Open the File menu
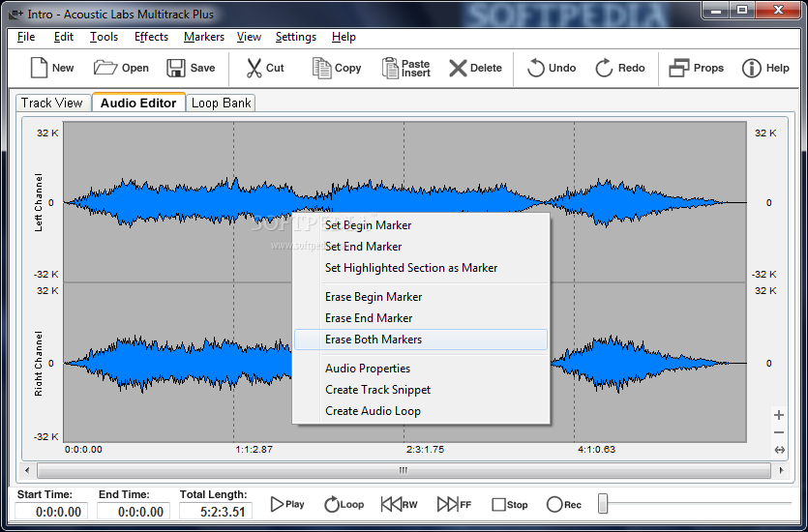Image resolution: width=808 pixels, height=532 pixels. (26, 37)
